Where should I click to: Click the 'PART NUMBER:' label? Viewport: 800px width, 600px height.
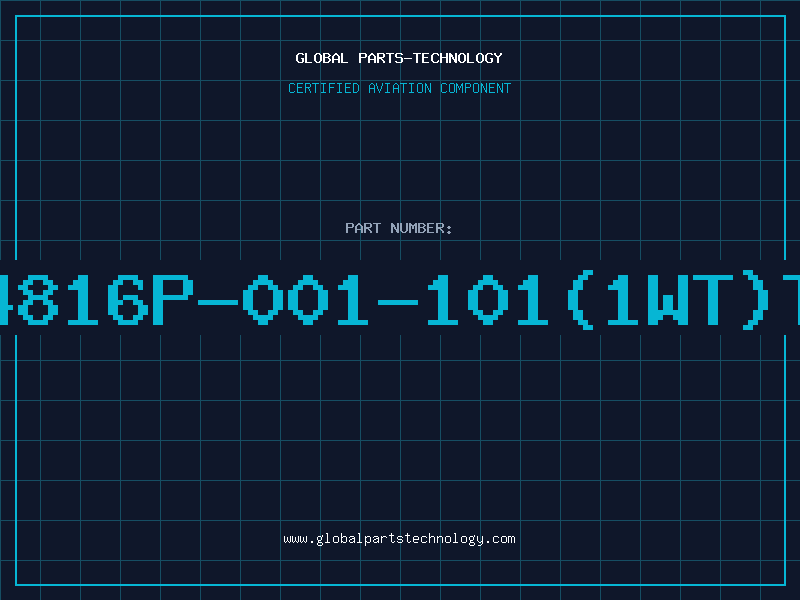pos(399,228)
